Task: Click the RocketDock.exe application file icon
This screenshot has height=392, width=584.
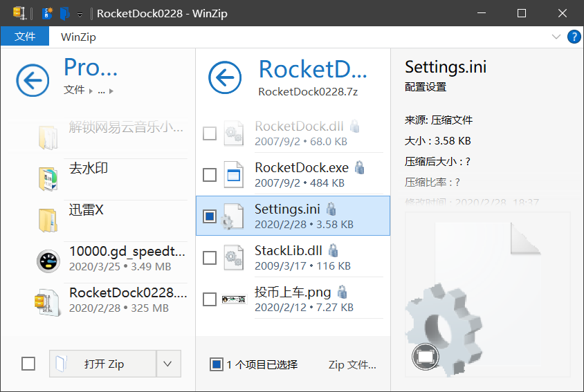Action: pyautogui.click(x=233, y=175)
